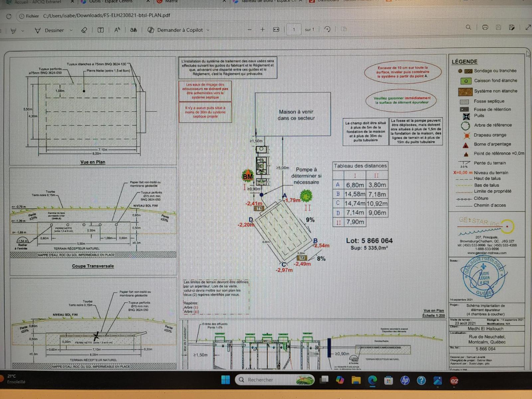
Task: Edit the page number field
Action: coord(294,30)
